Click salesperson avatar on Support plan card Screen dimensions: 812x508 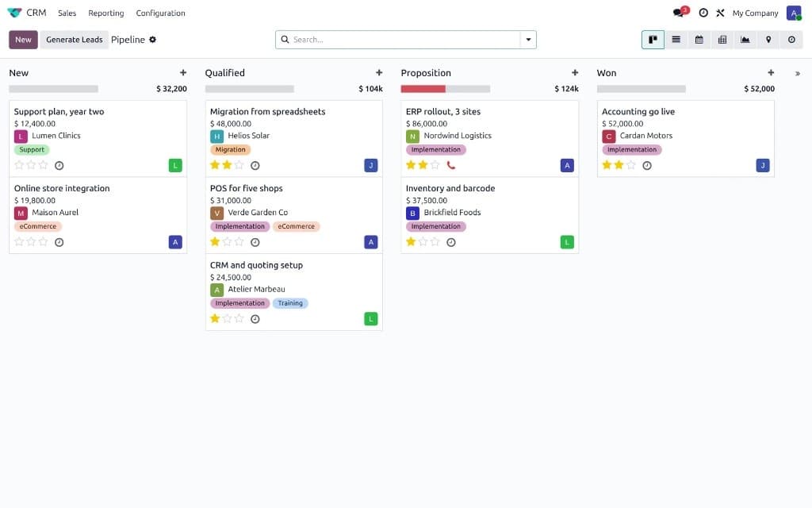[x=175, y=165]
